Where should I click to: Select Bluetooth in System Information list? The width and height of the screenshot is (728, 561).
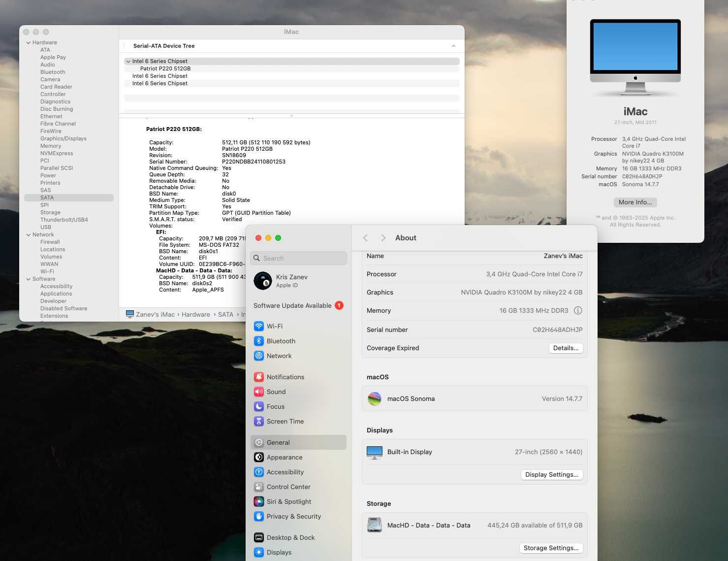[x=53, y=72]
